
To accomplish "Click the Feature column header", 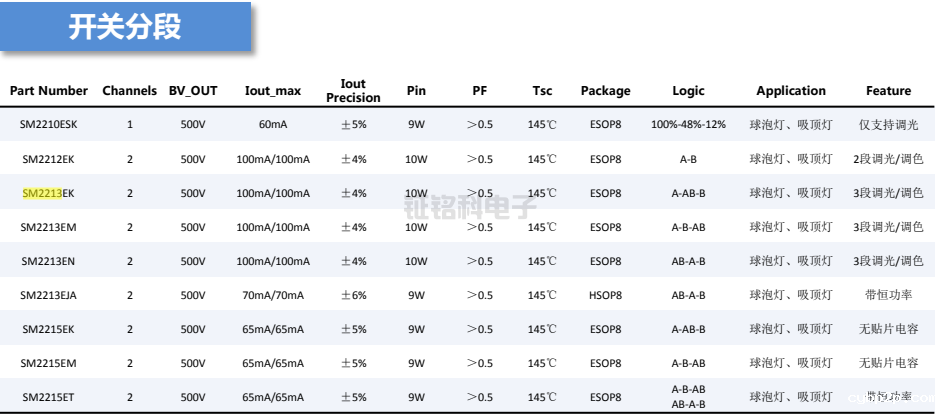I will click(x=888, y=91).
